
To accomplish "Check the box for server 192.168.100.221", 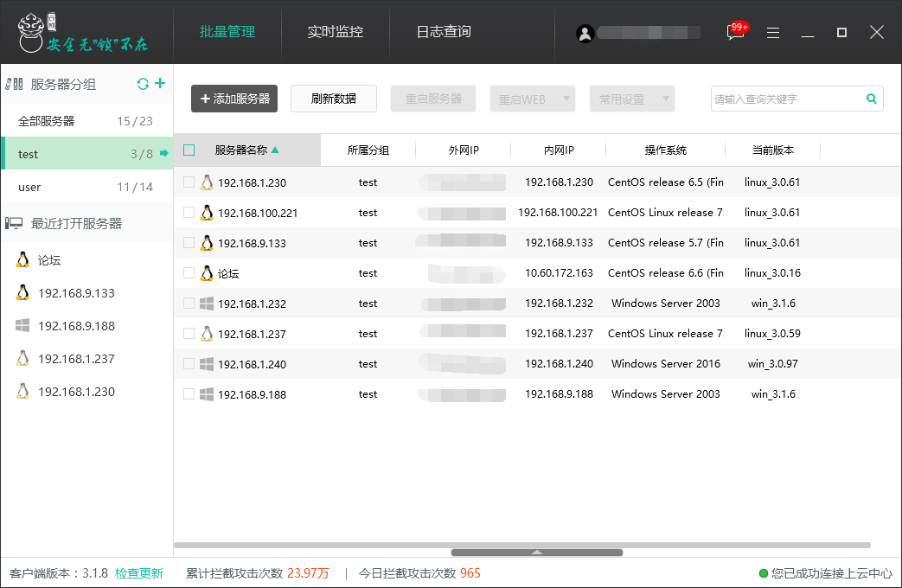I will [x=189, y=213].
